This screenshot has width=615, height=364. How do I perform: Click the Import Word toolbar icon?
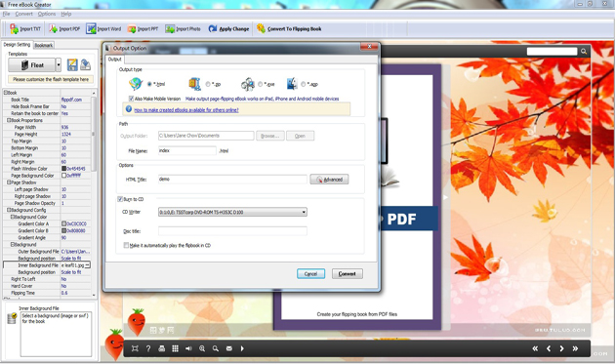pos(91,28)
